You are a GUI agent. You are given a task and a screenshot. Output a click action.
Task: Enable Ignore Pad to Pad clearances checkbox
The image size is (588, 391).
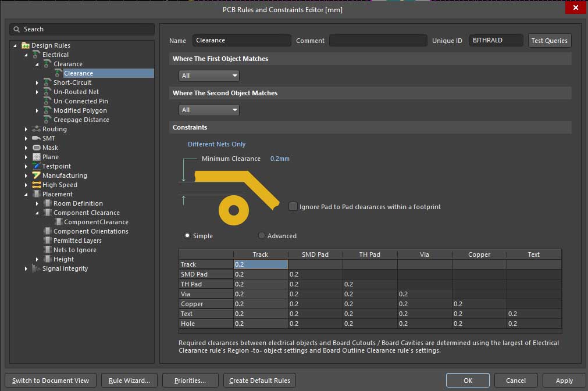[293, 206]
